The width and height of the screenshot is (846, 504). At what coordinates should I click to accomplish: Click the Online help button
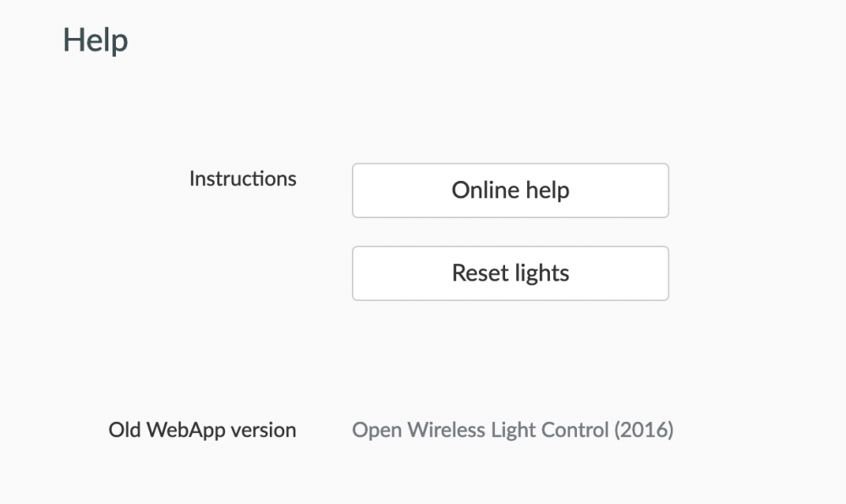tap(510, 190)
